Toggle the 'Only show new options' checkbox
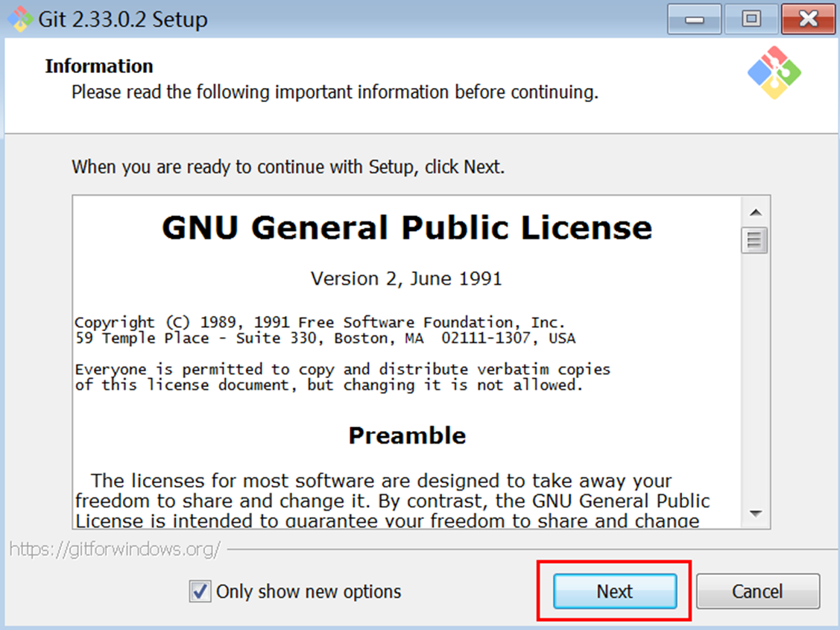 point(199,591)
